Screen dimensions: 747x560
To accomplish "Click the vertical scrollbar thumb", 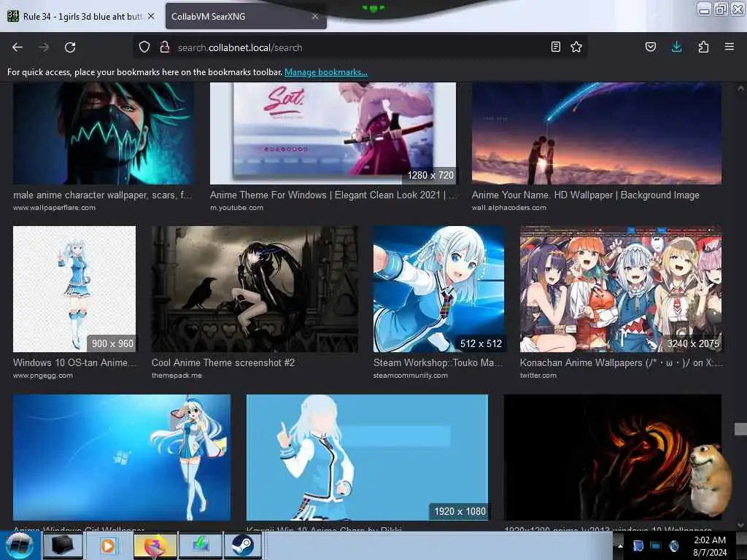I will point(740,429).
